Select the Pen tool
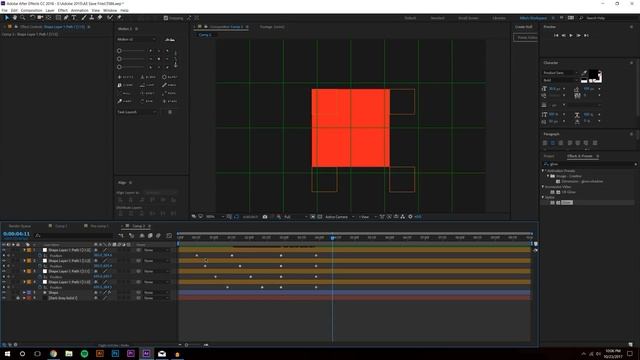The height and width of the screenshot is (360, 640). tap(66, 18)
